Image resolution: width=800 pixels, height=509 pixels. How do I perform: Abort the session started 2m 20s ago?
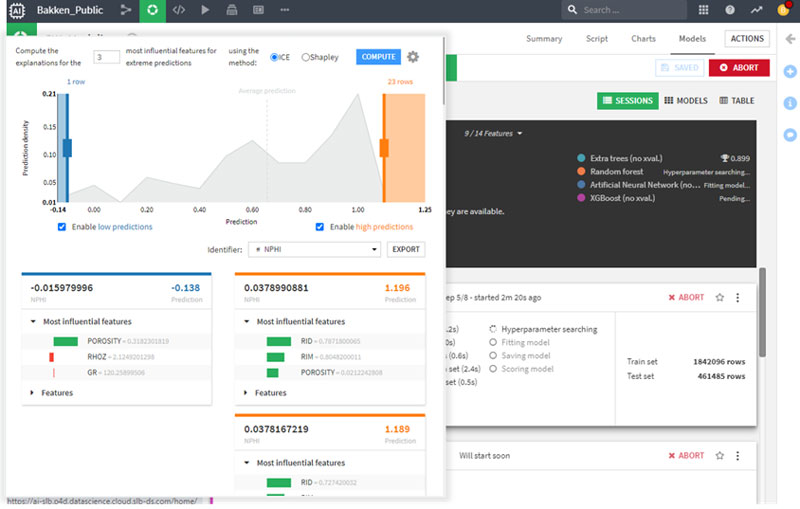pos(686,297)
